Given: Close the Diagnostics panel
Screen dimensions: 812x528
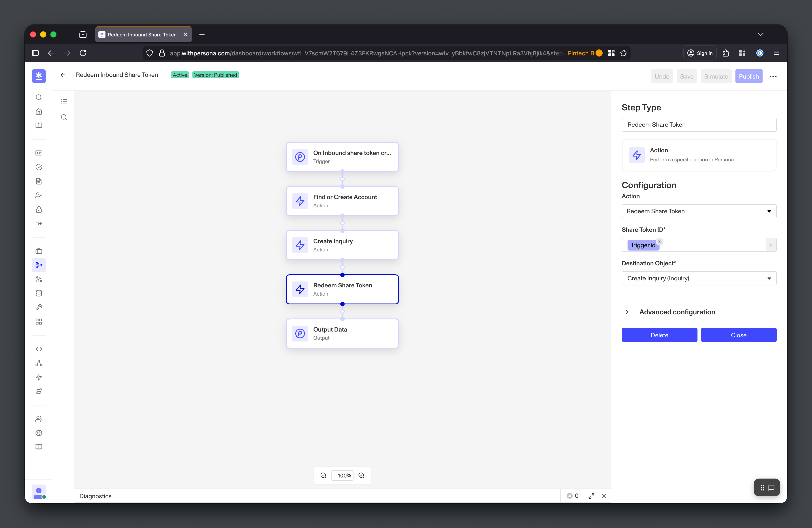Looking at the screenshot, I should 603,496.
